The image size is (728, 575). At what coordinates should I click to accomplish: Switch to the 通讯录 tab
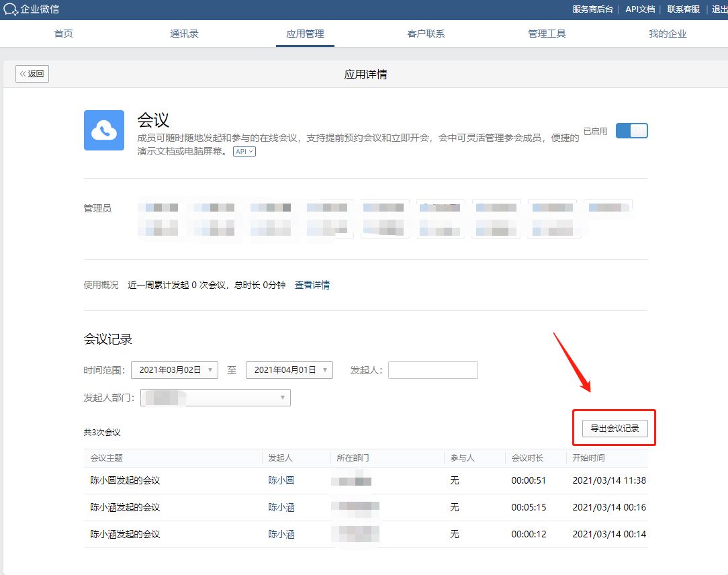(184, 34)
